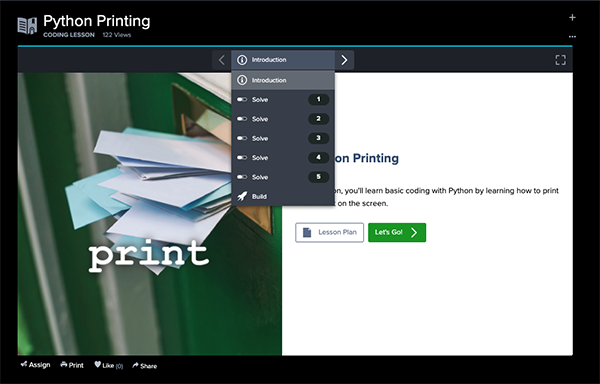
Task: Select the Solve 2 menu entry
Action: (x=283, y=119)
